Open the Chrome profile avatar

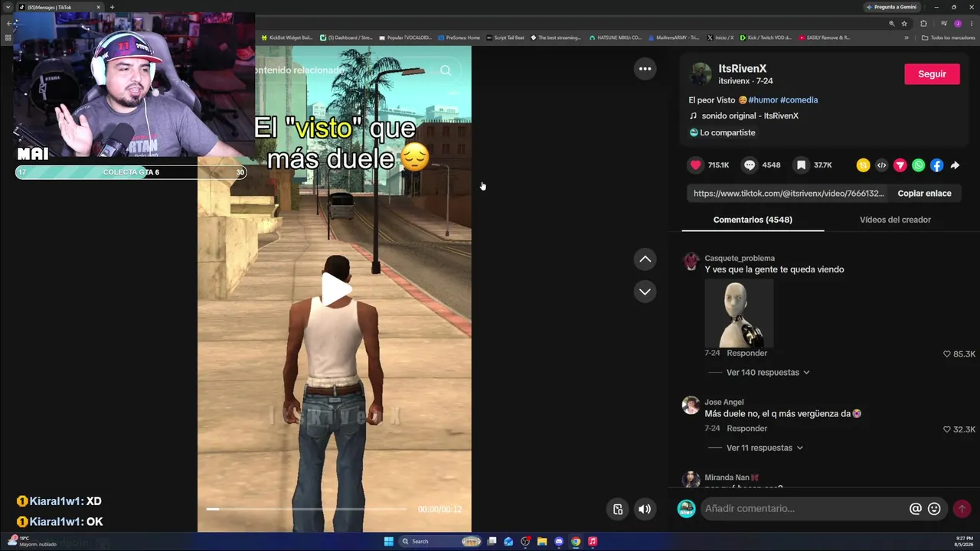coord(957,24)
